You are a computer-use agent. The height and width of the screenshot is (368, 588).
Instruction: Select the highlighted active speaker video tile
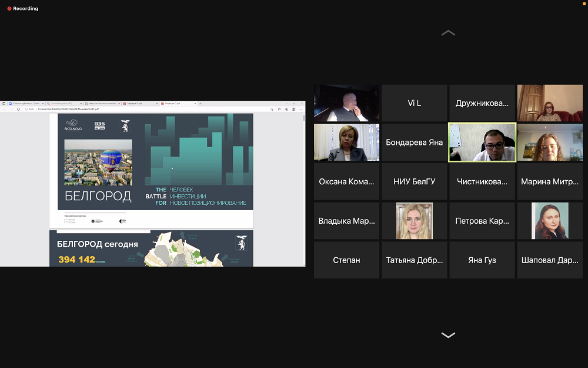coord(482,142)
